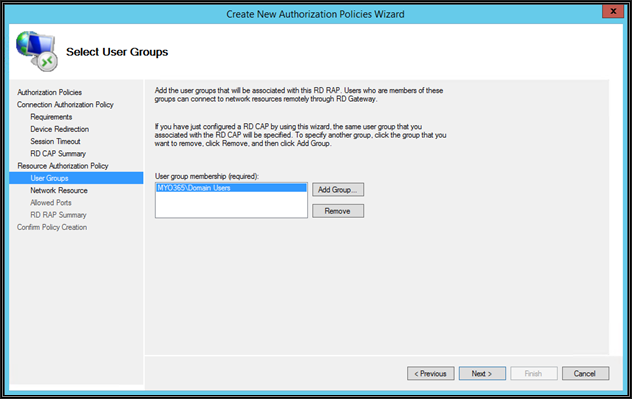
Task: Proceed with the Next button
Action: (482, 373)
